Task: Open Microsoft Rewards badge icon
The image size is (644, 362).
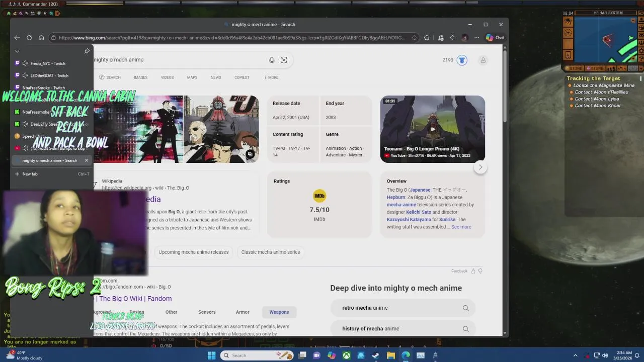Action: (x=462, y=60)
